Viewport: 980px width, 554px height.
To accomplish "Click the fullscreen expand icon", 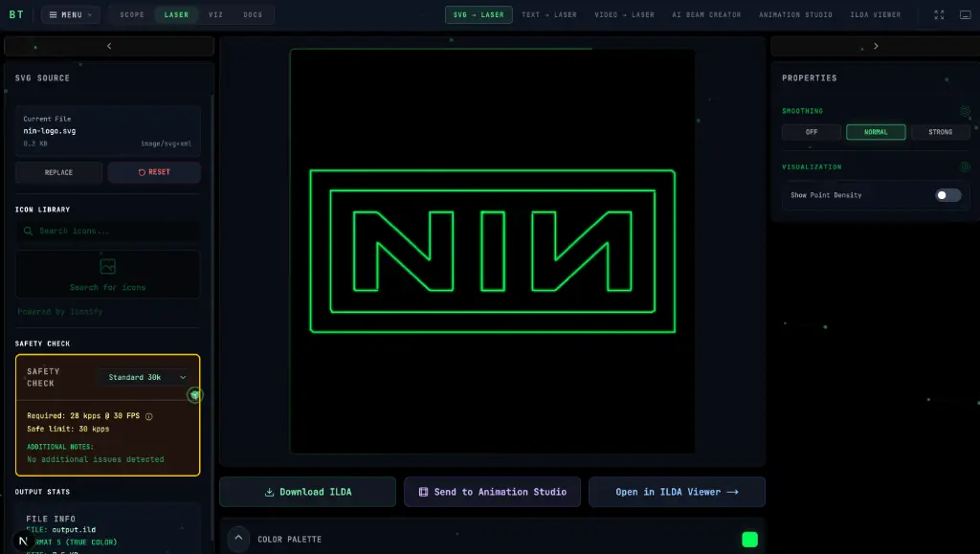I will [939, 14].
